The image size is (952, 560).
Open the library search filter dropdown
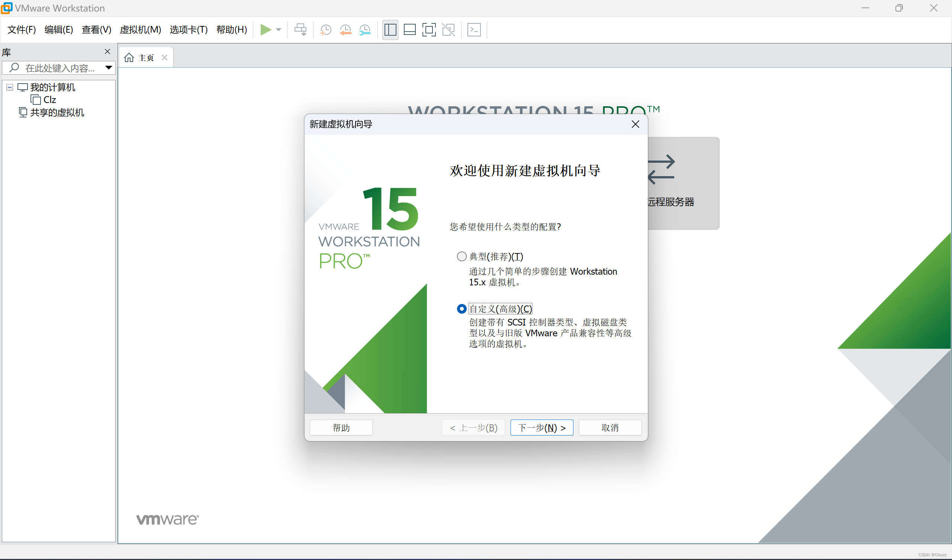point(109,68)
